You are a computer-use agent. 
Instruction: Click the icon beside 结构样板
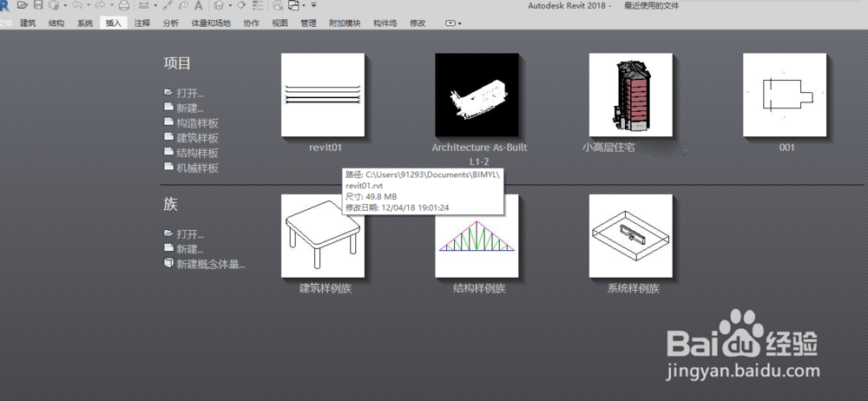coord(168,151)
